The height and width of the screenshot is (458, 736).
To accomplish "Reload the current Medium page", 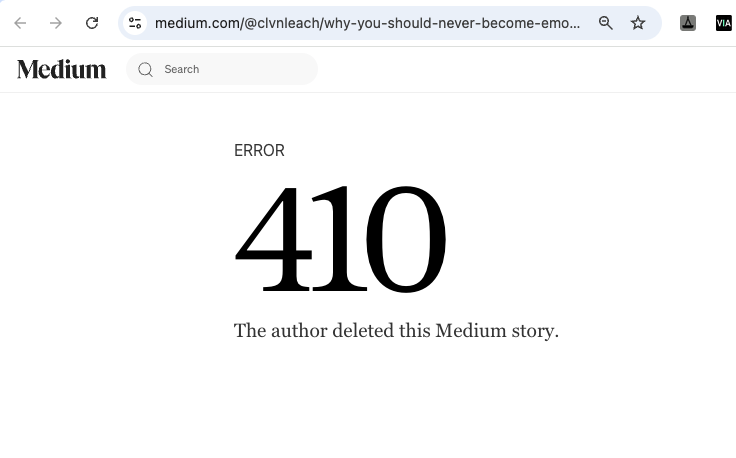I will 92,23.
